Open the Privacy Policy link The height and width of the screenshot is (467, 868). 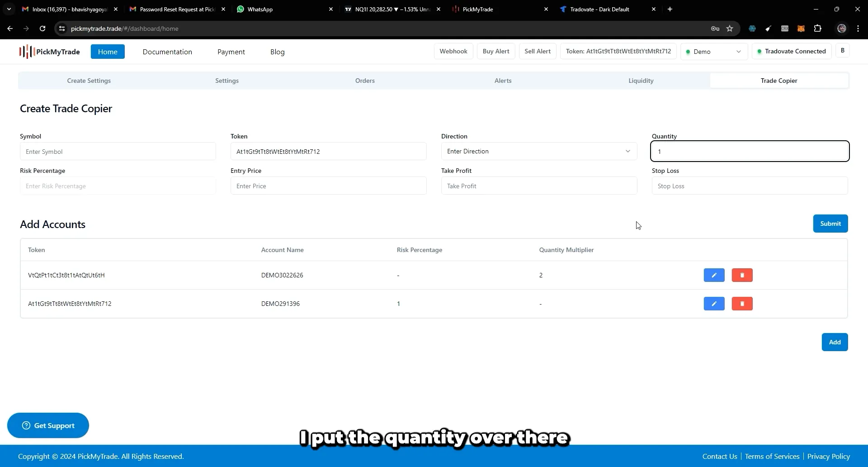click(x=828, y=456)
